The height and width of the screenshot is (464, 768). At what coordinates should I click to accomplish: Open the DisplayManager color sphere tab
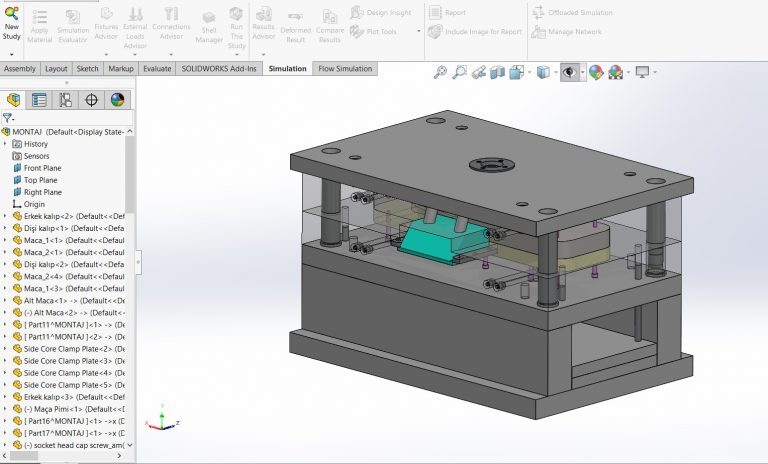pos(117,100)
